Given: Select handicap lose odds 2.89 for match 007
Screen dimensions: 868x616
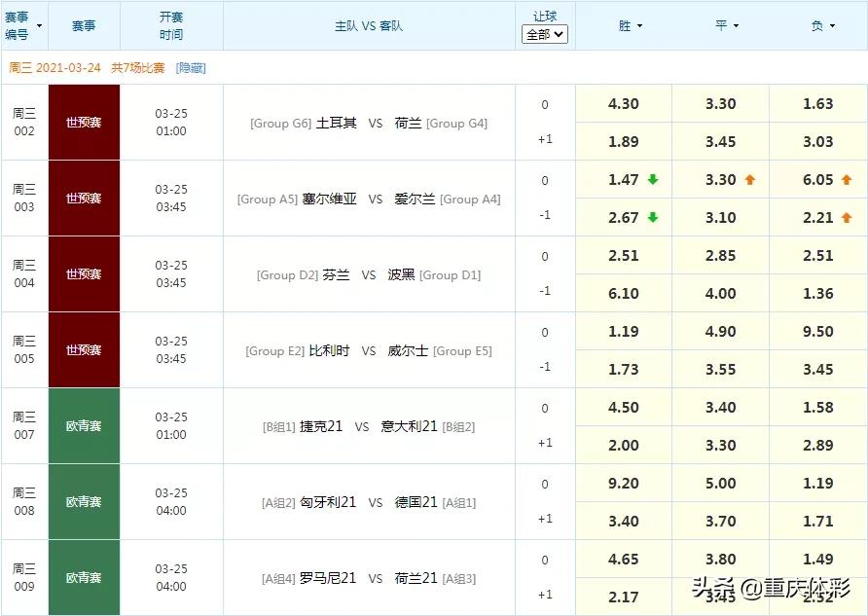Looking at the screenshot, I should click(818, 445).
